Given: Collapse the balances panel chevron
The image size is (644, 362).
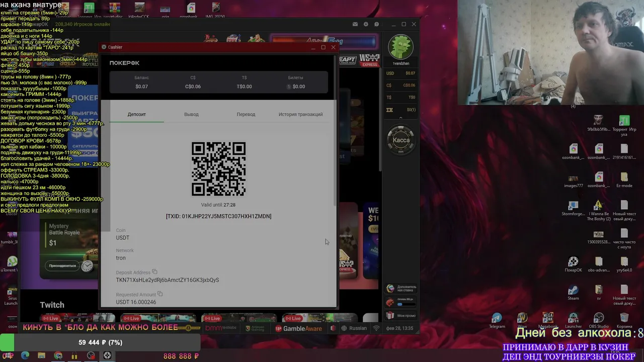Looking at the screenshot, I should 401,118.
